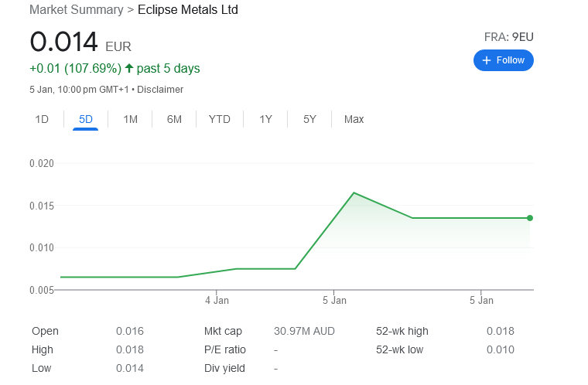Switch to the 1D time range tab
Viewport: 588px width, 385px height.
[42, 119]
